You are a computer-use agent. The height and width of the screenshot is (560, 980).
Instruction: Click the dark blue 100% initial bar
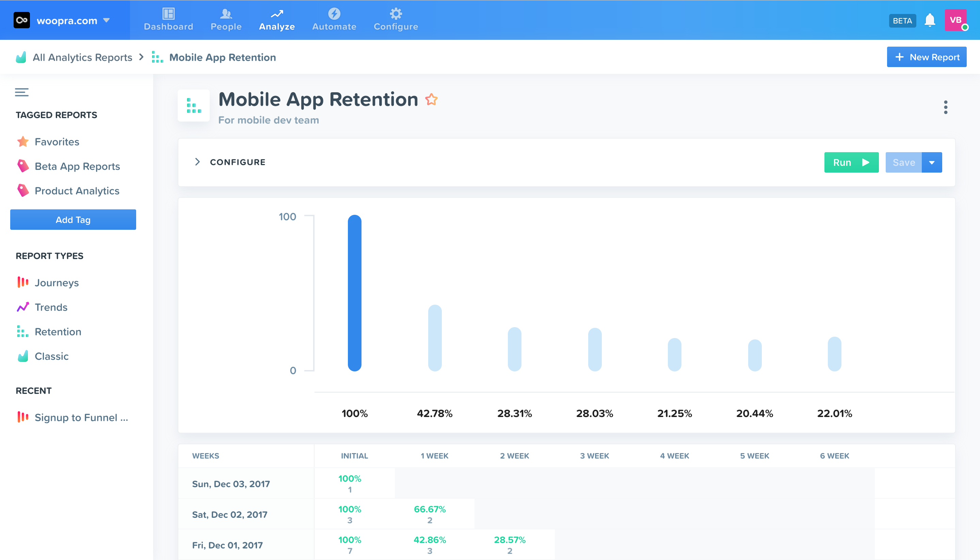click(354, 292)
